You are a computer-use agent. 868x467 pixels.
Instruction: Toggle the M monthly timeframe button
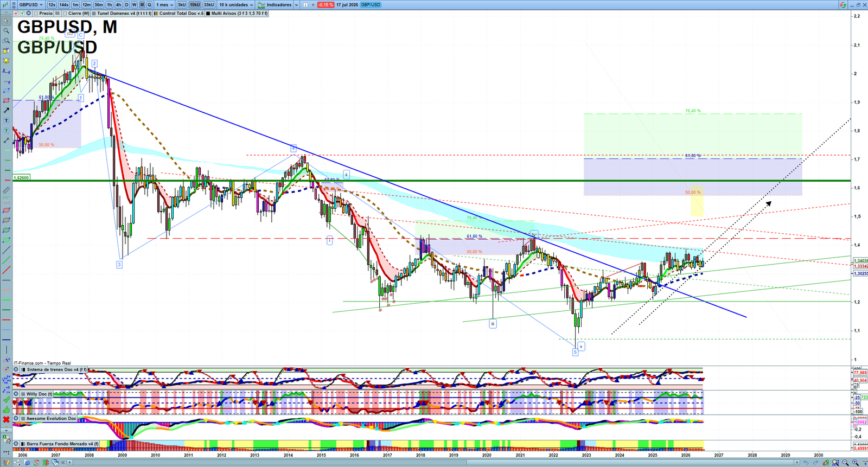point(142,4)
